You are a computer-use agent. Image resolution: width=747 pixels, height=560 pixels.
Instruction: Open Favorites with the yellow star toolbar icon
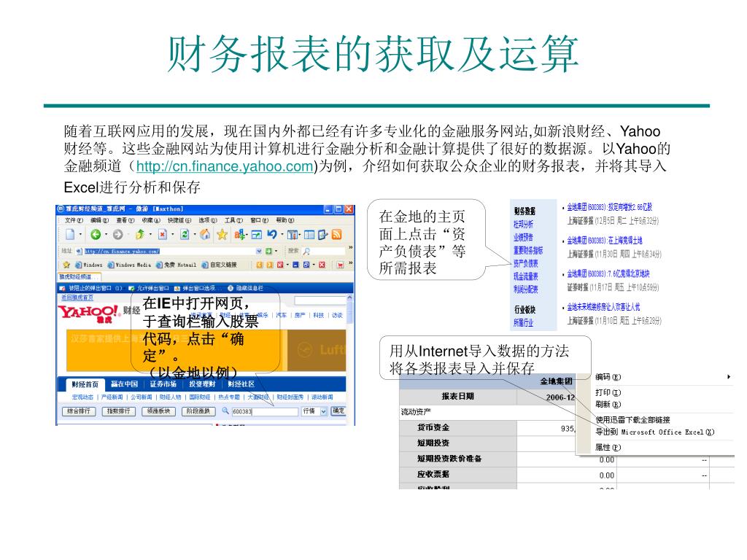222,234
